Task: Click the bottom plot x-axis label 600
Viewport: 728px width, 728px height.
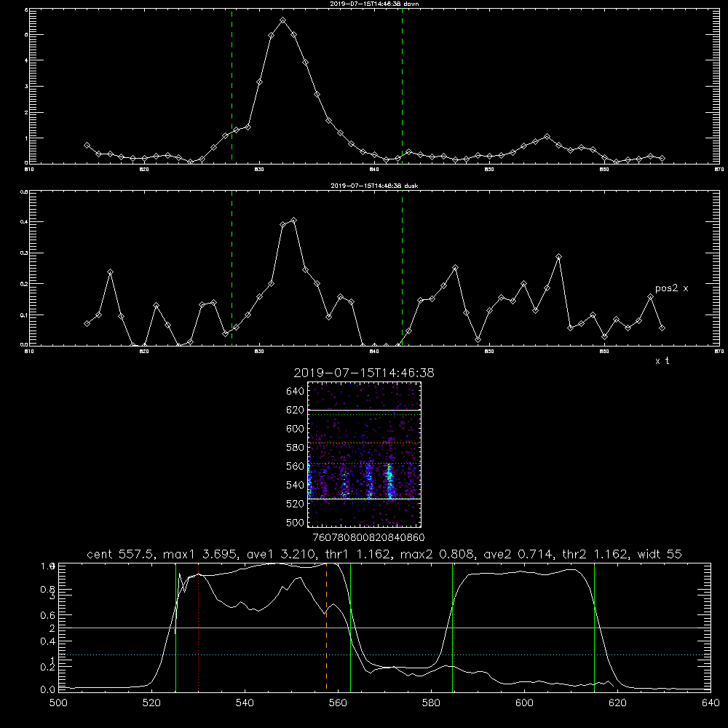Action: [x=524, y=703]
